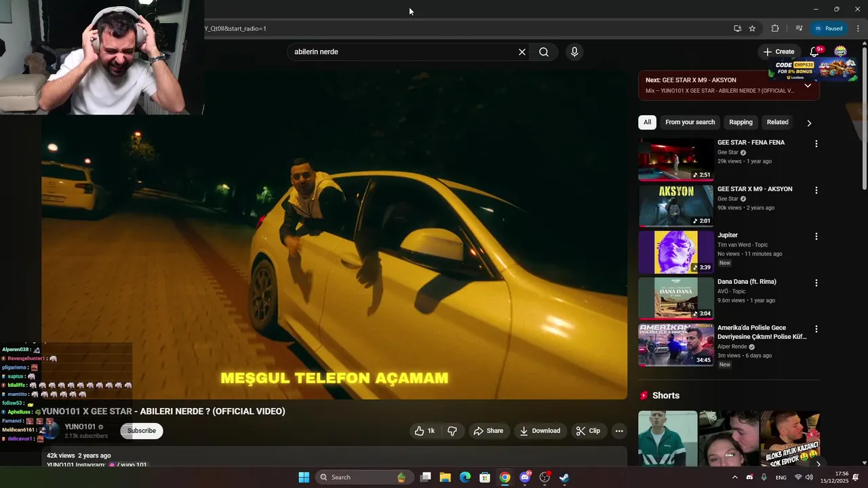Bookmark this page with the star icon

(752, 28)
